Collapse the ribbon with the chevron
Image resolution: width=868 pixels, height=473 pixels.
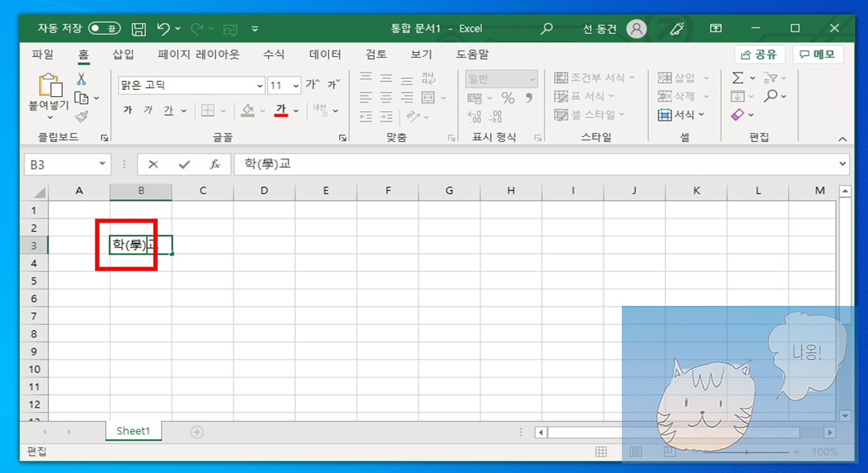pos(843,139)
